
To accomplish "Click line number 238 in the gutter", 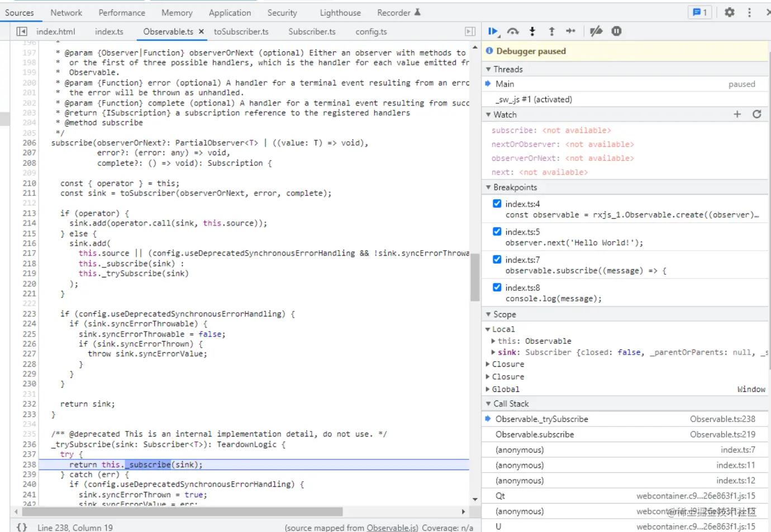I will (29, 465).
